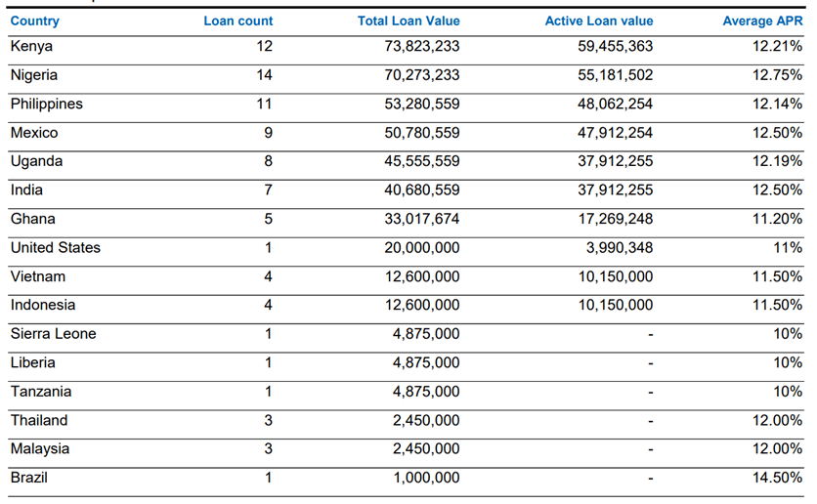This screenshot has width=817, height=504.
Task: Select the Tanzania country cell
Action: pyautogui.click(x=41, y=392)
